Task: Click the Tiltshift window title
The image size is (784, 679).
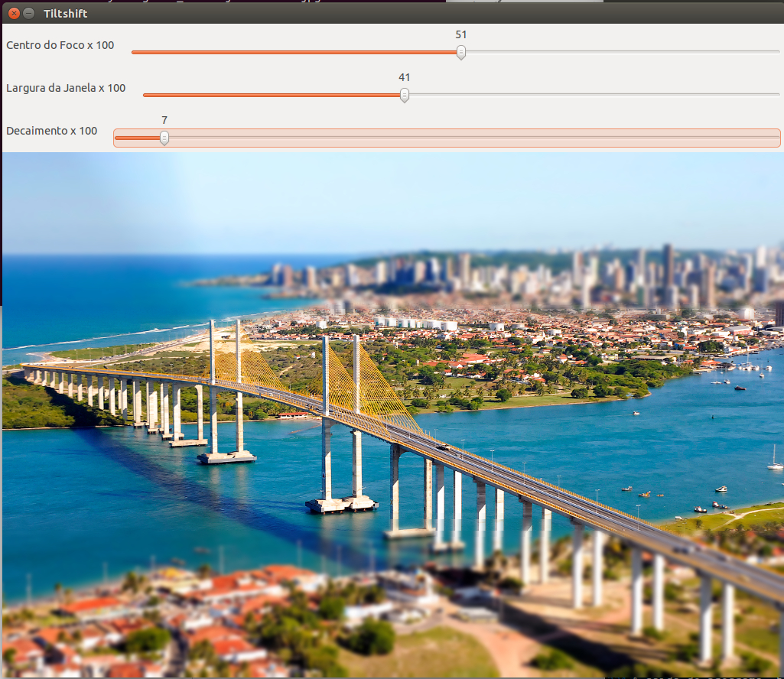Action: tap(66, 14)
